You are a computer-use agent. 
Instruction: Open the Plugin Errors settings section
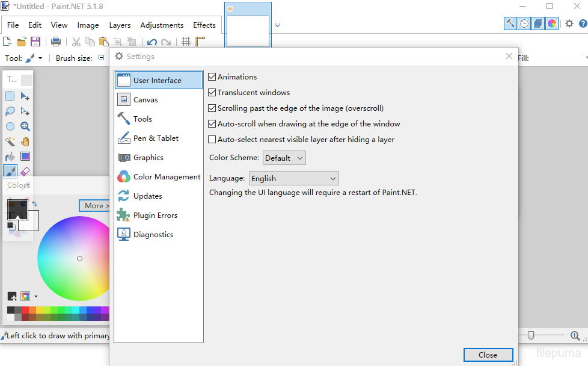coord(159,216)
